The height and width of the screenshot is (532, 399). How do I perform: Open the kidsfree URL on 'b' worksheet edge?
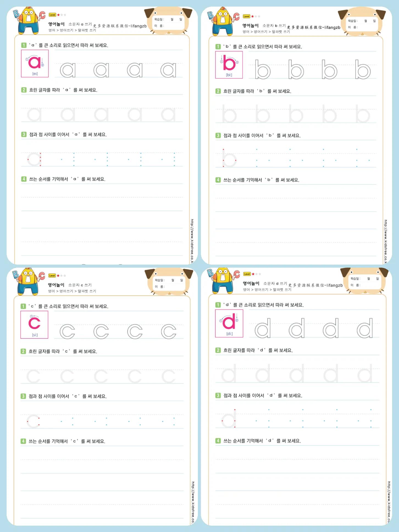pyautogui.click(x=386, y=242)
